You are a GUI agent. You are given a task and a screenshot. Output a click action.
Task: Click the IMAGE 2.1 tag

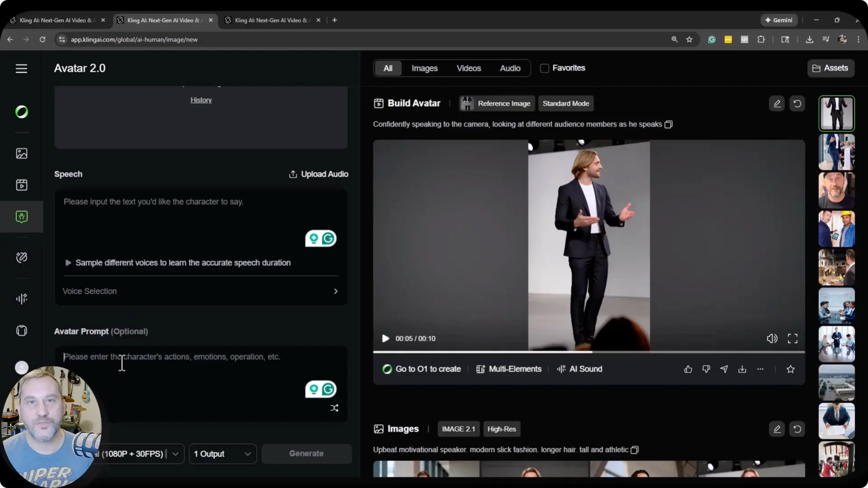coord(458,429)
